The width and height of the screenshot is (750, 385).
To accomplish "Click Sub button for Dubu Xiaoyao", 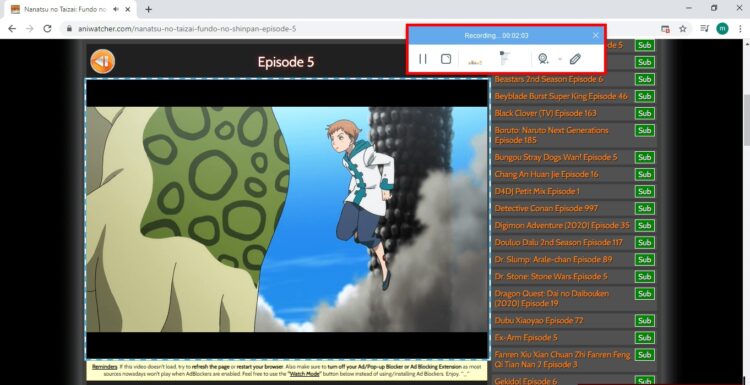I will pyautogui.click(x=644, y=320).
